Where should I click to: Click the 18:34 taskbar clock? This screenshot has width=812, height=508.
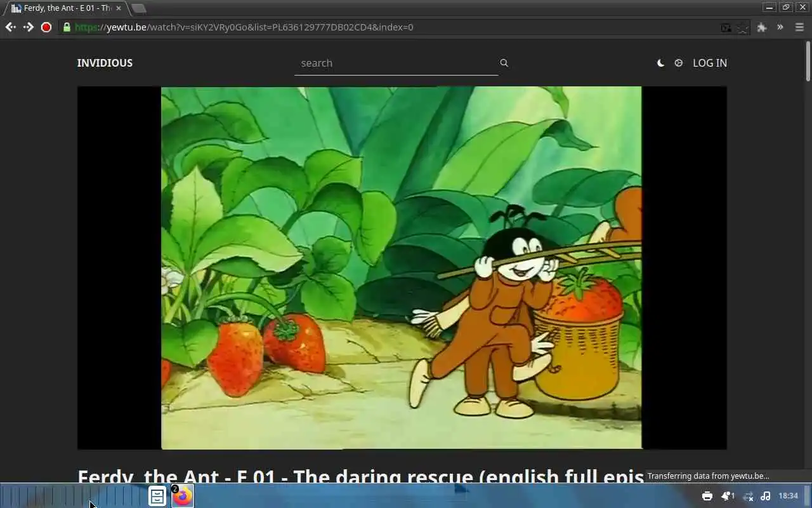(788, 496)
